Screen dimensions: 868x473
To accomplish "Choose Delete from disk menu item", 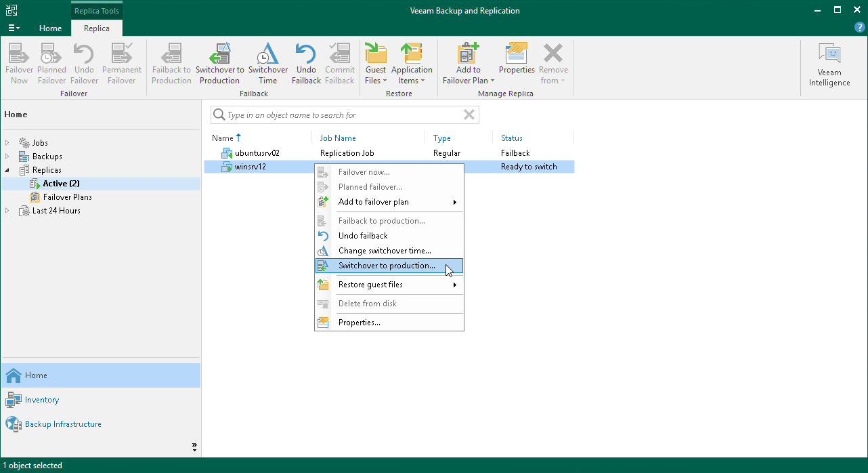I will point(389,304).
